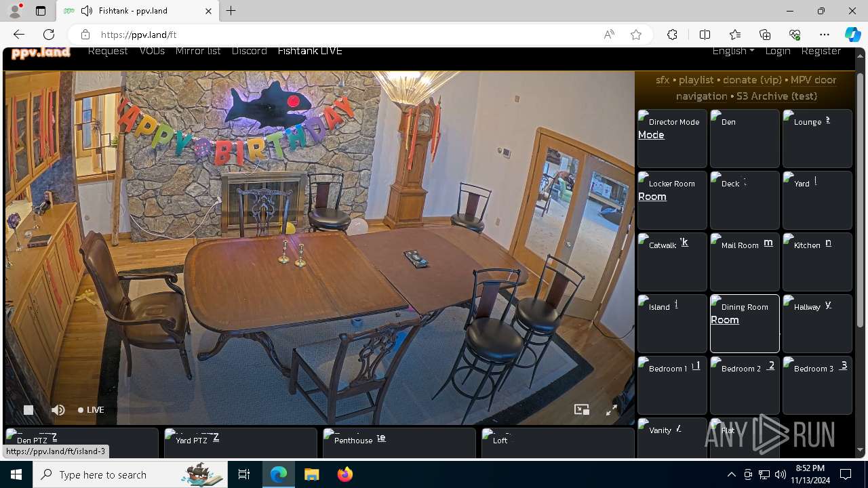The image size is (868, 488).
Task: Open browser Extensions menu
Action: 672,35
